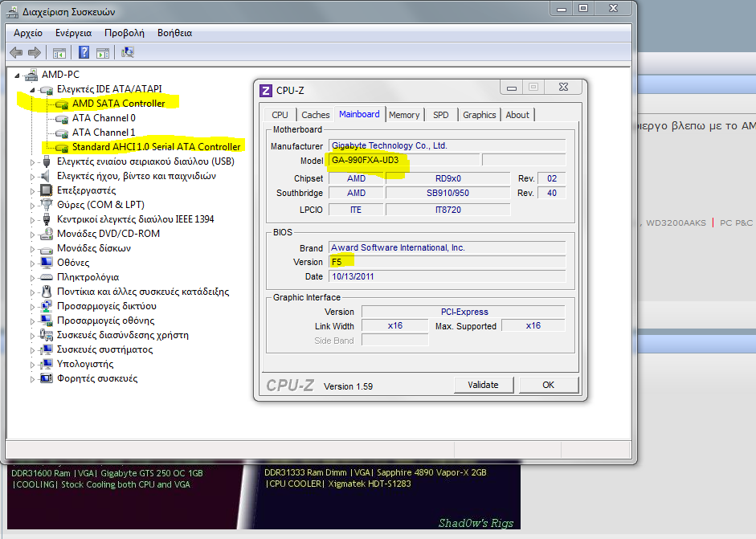This screenshot has height=539, width=756.
Task: Click the AMD-PC computer icon in tree
Action: pos(31,75)
